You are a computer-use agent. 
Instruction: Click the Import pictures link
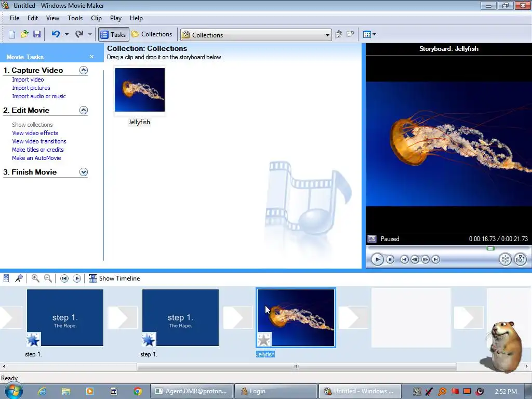(31, 88)
